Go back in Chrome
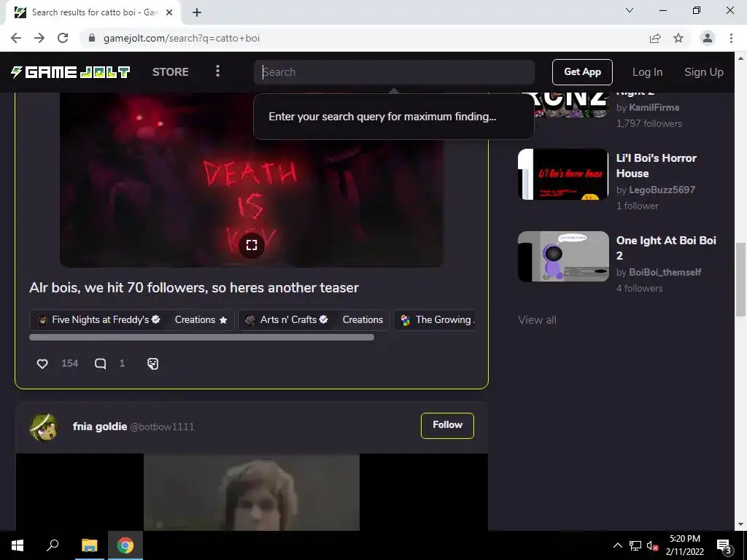Screen dimensions: 747x560 [16, 38]
